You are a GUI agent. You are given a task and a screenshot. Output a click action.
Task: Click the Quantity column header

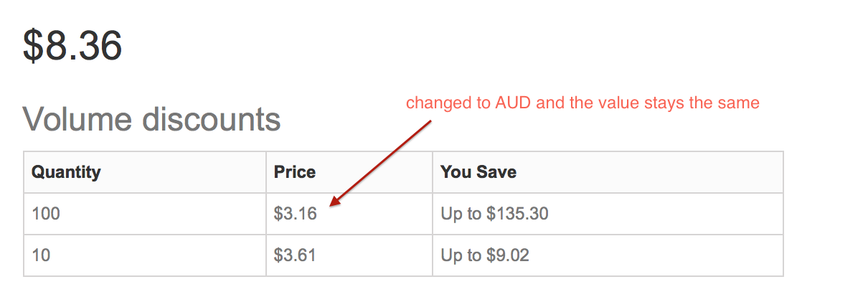coord(67,172)
